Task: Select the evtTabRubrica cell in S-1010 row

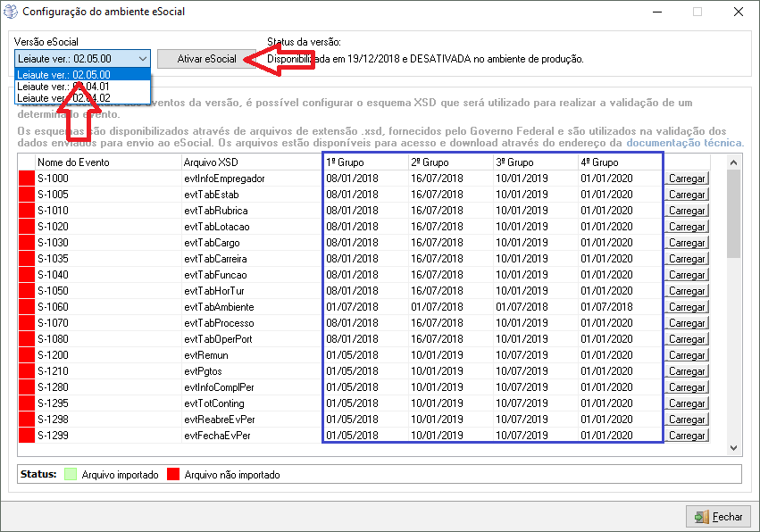Action: click(x=216, y=211)
